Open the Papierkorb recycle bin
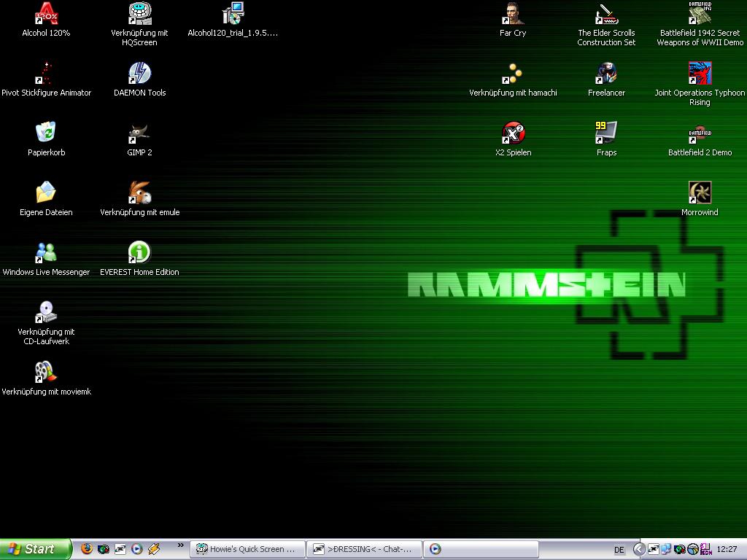This screenshot has height=560, width=747. [x=46, y=139]
